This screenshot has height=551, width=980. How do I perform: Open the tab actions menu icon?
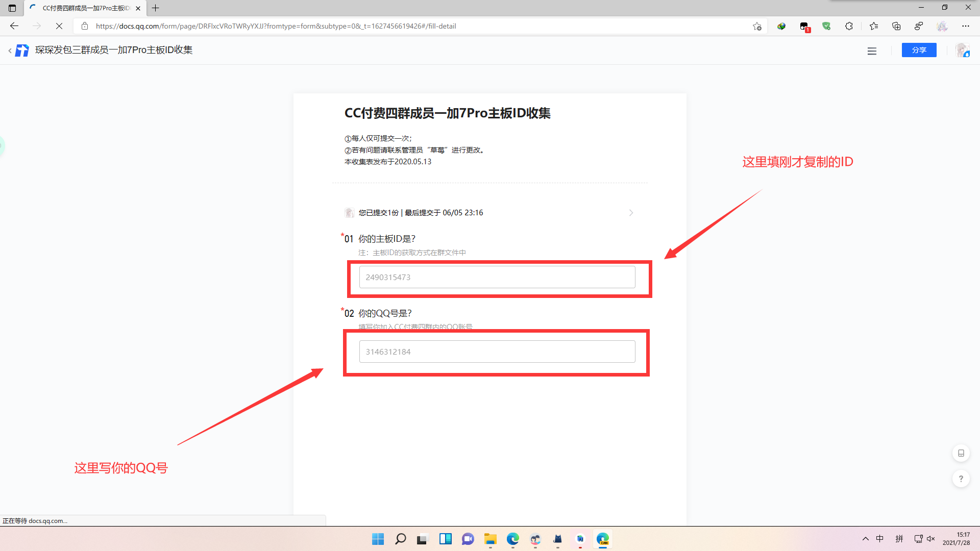click(x=12, y=8)
